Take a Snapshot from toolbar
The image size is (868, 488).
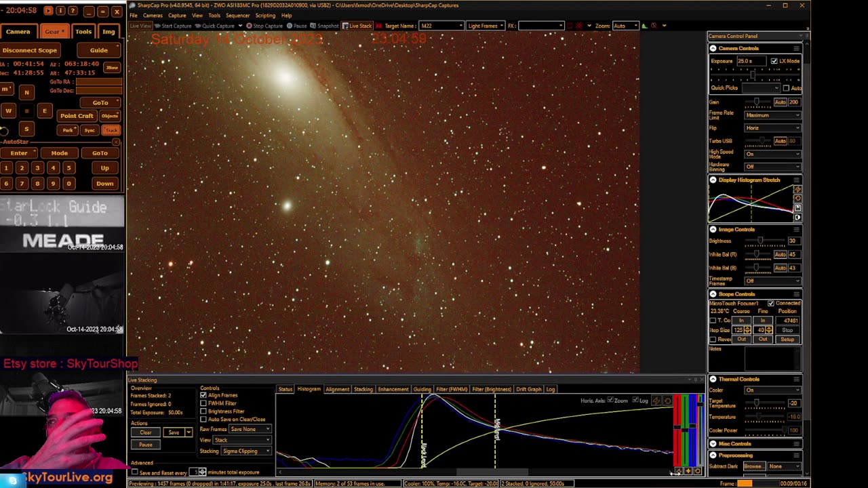point(325,26)
